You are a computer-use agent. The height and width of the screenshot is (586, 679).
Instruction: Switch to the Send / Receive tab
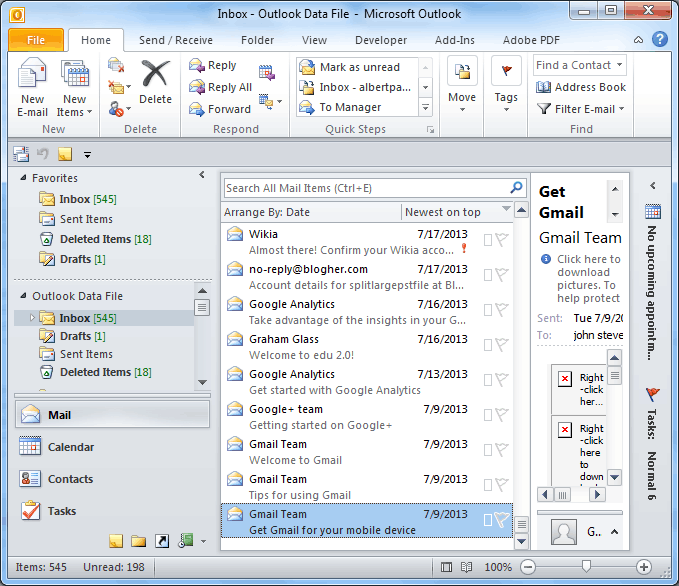pyautogui.click(x=175, y=40)
